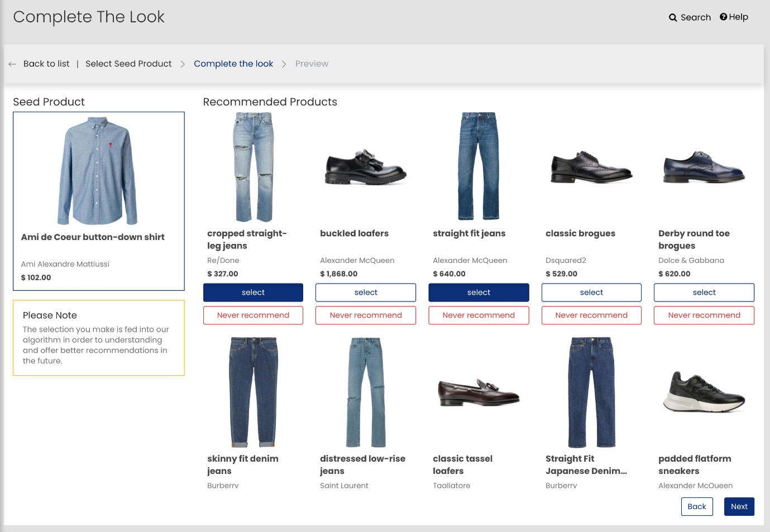
Task: Click the cropped straight-leg jeans title
Action: (247, 239)
